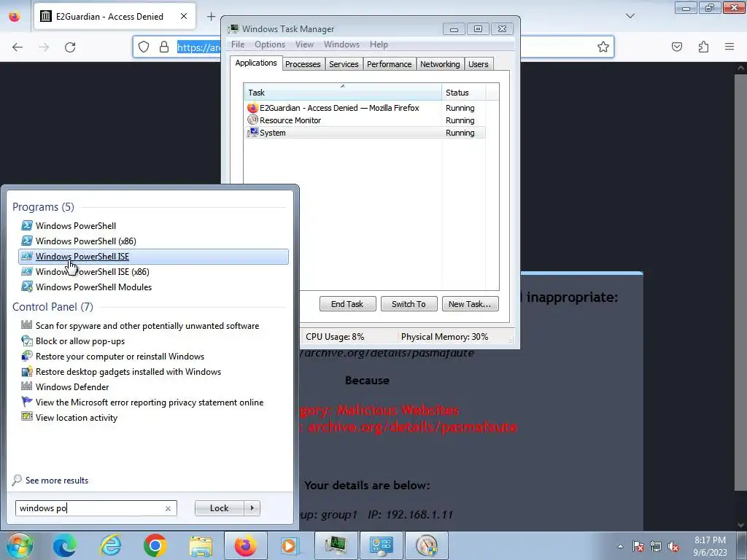Screen dimensions: 747x560
Task: Switch to the Networking tab
Action: point(440,64)
